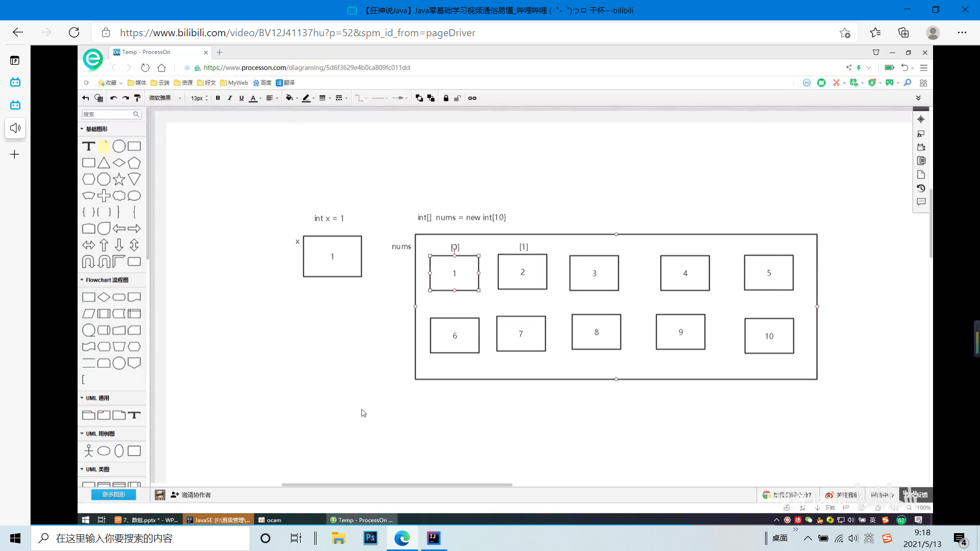
Task: Select the star shape from basic shapes
Action: [119, 179]
